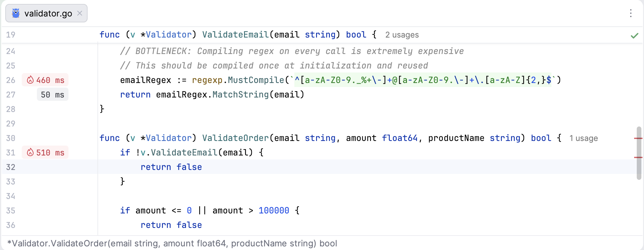Viewport: 644px width, 250px height.
Task: Click the ValidateEmail function name on line 19
Action: tap(235, 35)
